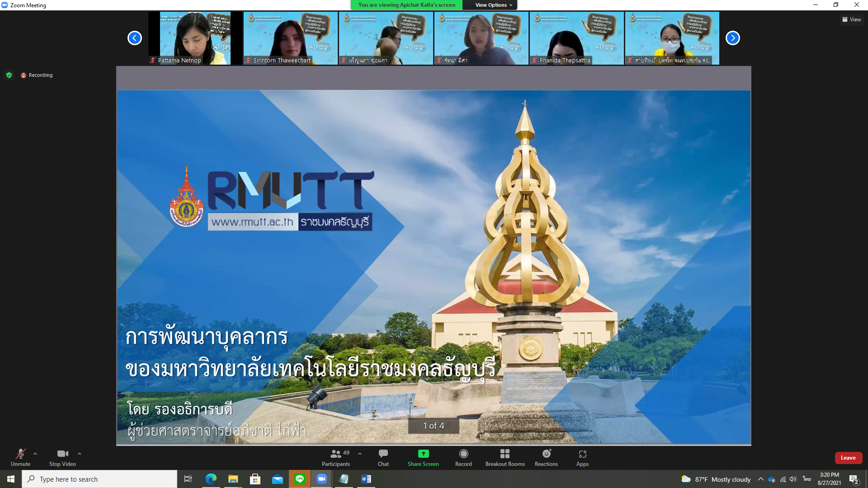Open Reactions menu
868x488 pixels.
point(546,457)
